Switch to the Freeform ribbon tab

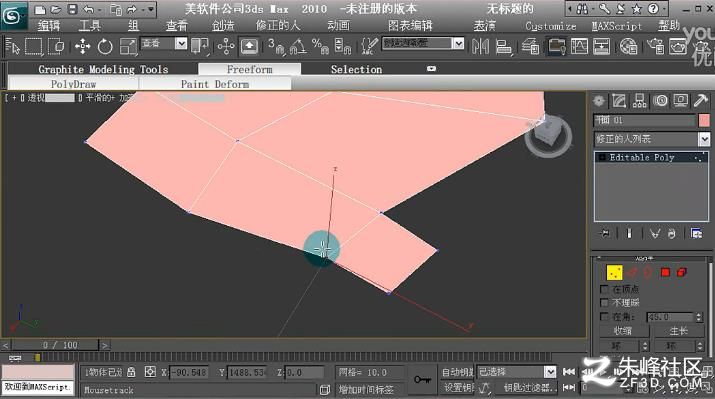click(x=249, y=69)
